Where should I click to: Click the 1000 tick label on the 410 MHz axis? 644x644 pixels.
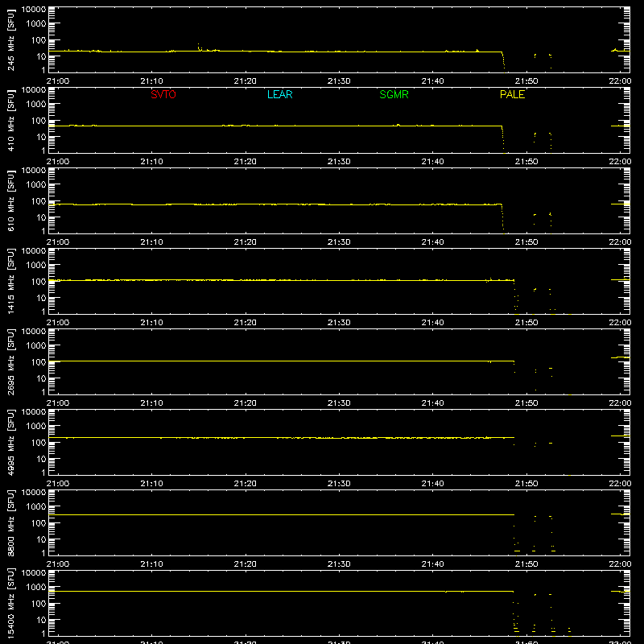click(36, 104)
